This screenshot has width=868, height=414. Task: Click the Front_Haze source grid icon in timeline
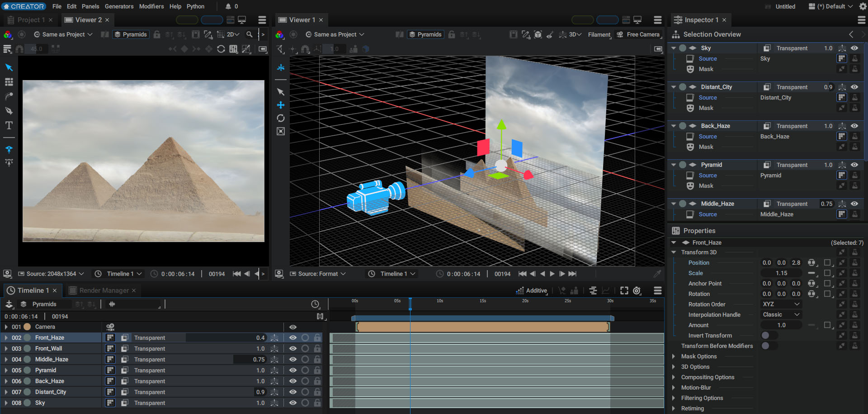coord(110,338)
